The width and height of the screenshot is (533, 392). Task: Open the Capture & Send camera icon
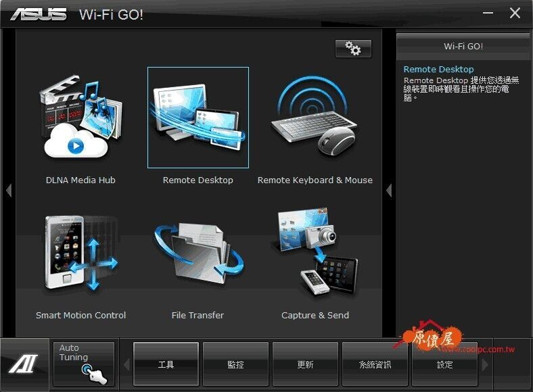316,251
